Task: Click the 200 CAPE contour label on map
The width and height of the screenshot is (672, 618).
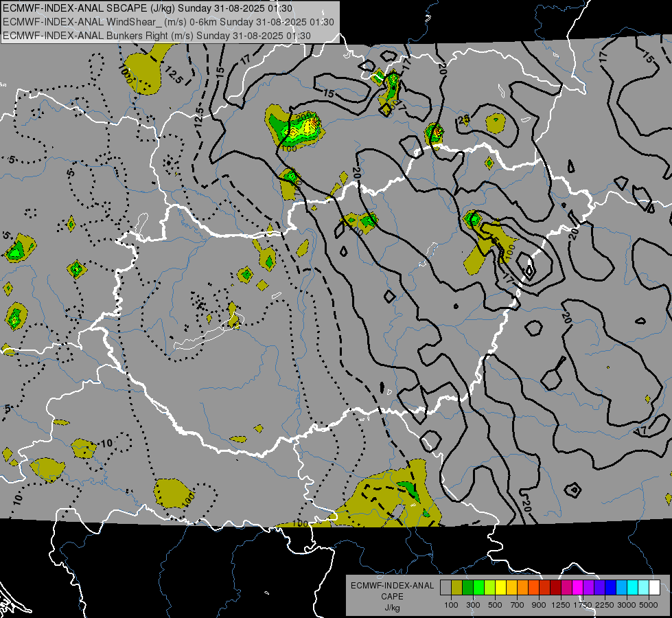Action: (303, 117)
